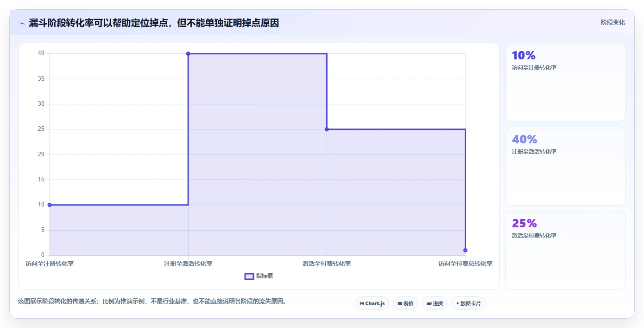644x328 pixels.
Task: Click the data point at value 25
Action: (327, 129)
